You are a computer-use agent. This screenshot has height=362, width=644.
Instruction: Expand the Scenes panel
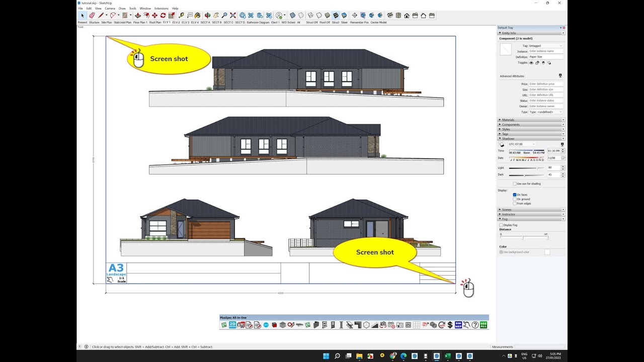[x=530, y=209]
